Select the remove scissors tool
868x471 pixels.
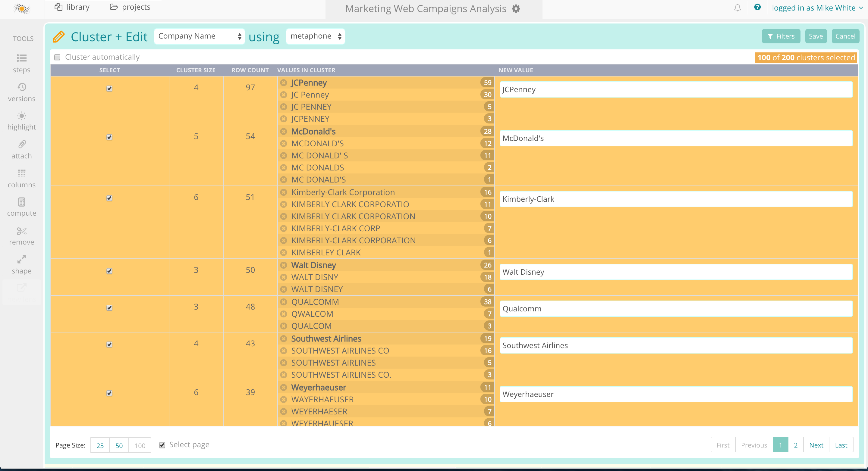pyautogui.click(x=22, y=236)
